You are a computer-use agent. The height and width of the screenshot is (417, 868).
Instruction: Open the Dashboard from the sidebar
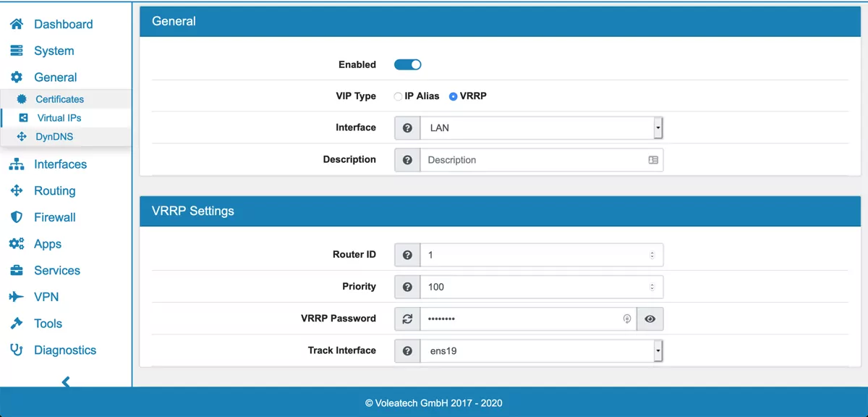click(64, 24)
